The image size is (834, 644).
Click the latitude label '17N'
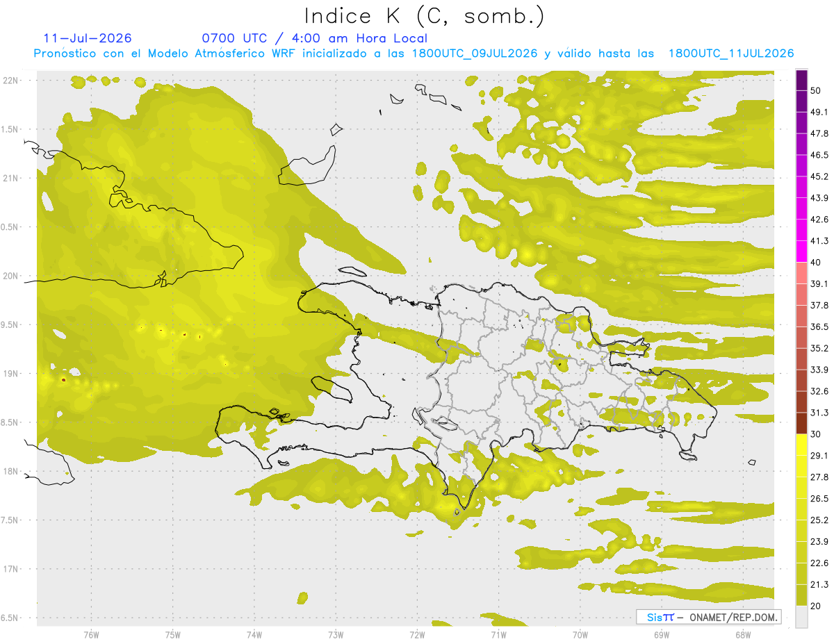click(11, 569)
